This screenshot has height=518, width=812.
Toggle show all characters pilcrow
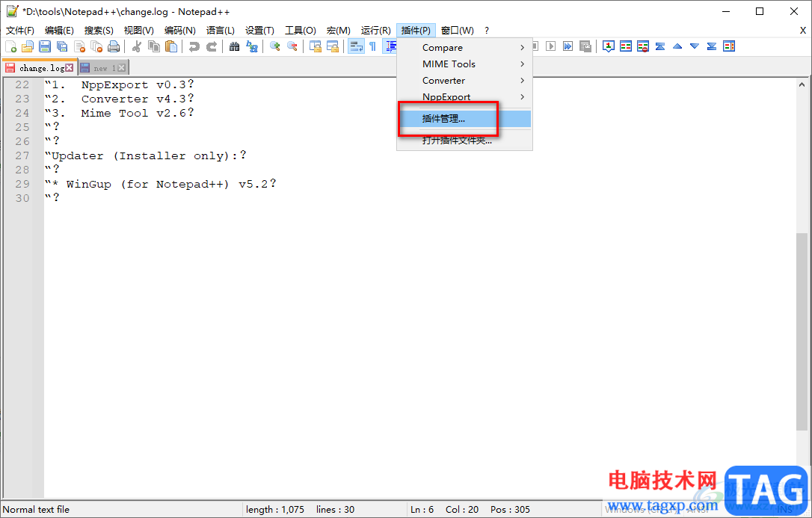[373, 46]
